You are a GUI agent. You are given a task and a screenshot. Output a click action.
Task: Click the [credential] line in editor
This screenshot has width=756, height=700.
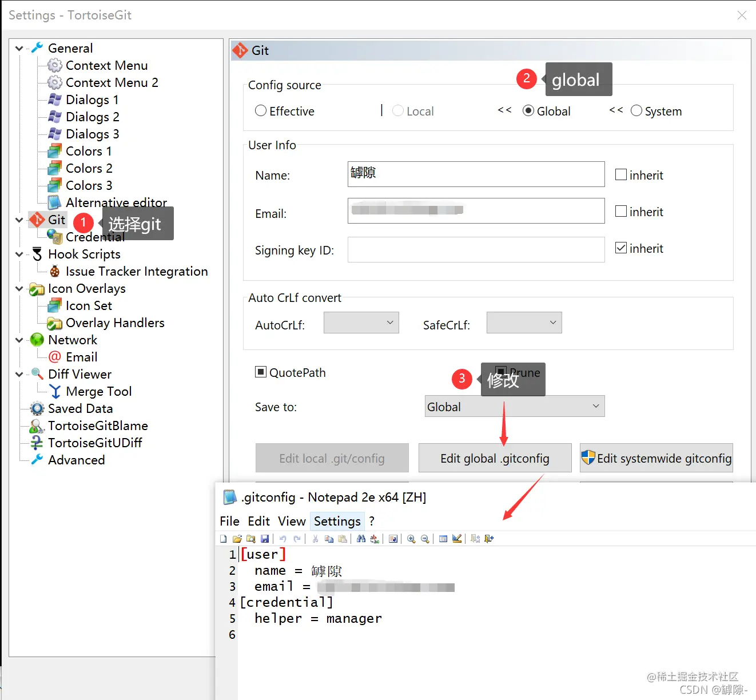point(287,602)
